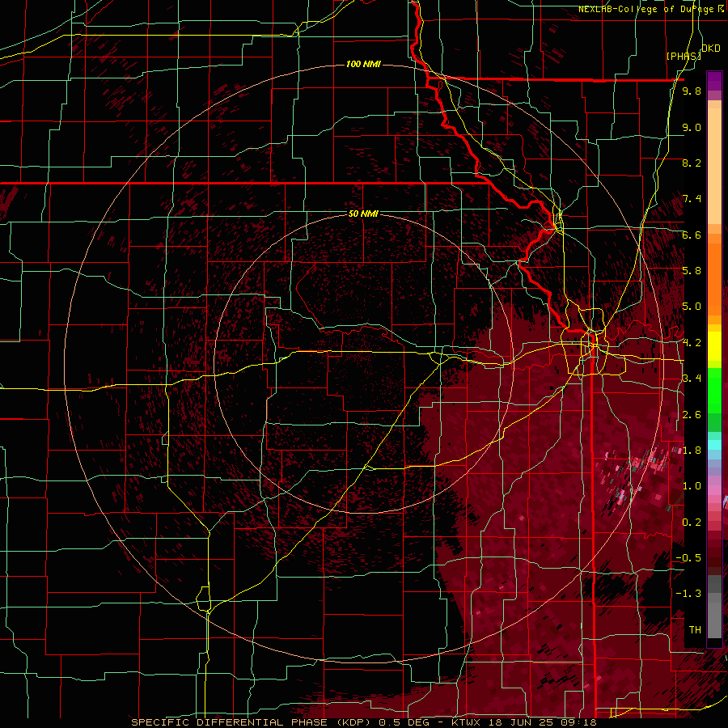This screenshot has width=728, height=728.
Task: Click the 7.4 value on the color scale
Action: pyautogui.click(x=692, y=199)
